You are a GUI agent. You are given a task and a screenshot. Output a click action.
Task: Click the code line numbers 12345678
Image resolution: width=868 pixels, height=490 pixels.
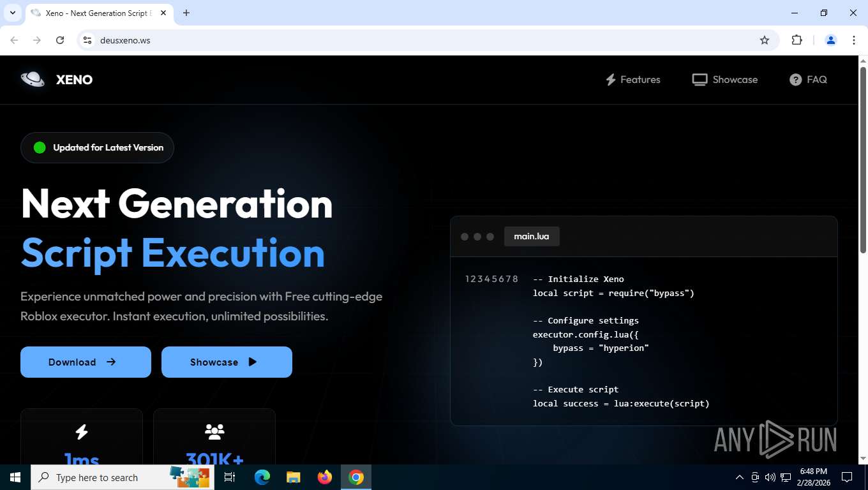tap(491, 279)
